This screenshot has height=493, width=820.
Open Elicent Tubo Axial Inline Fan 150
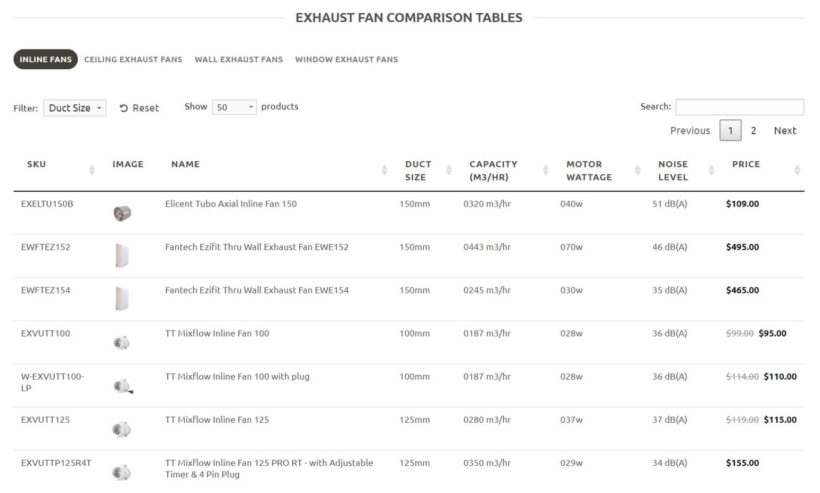click(230, 204)
